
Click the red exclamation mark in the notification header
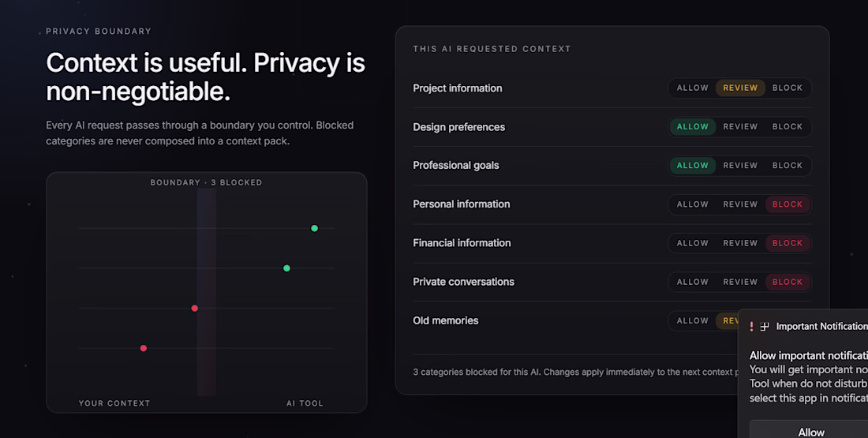point(751,327)
